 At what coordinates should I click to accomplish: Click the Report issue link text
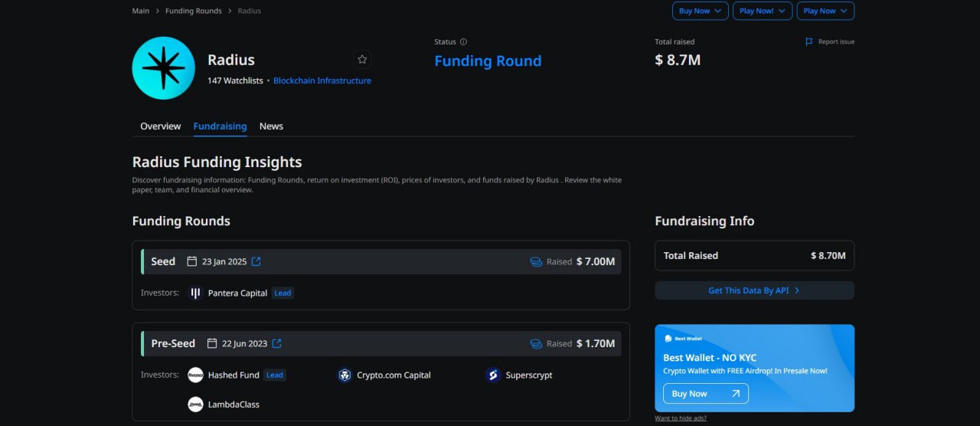836,42
